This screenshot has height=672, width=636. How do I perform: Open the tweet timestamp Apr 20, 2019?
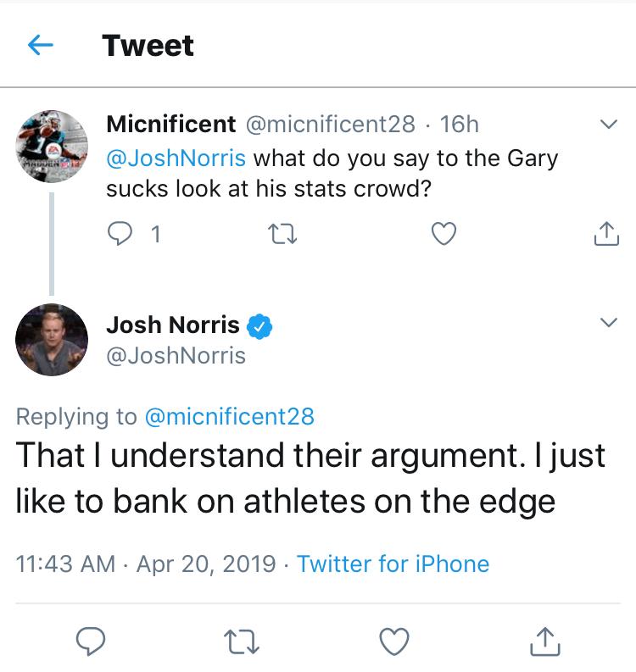[x=206, y=564]
